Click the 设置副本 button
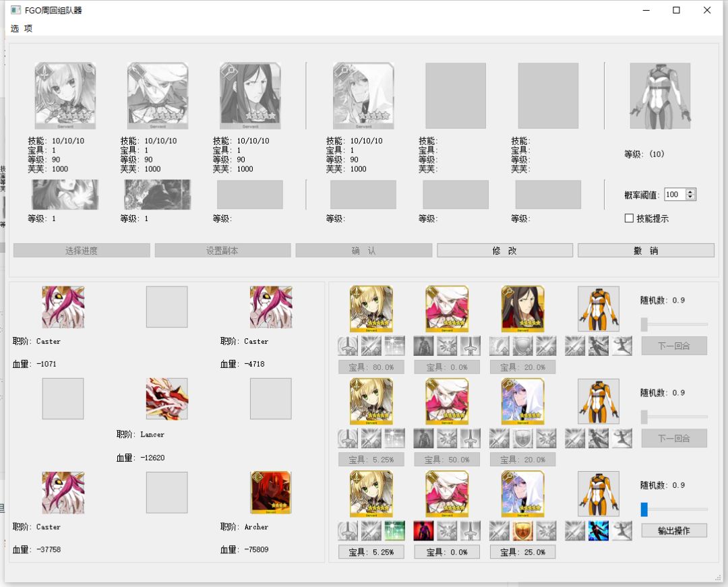This screenshot has height=587, width=728. click(x=223, y=251)
